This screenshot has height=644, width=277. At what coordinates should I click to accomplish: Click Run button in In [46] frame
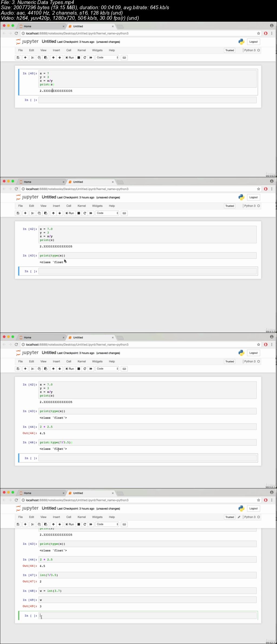pyautogui.click(x=70, y=369)
